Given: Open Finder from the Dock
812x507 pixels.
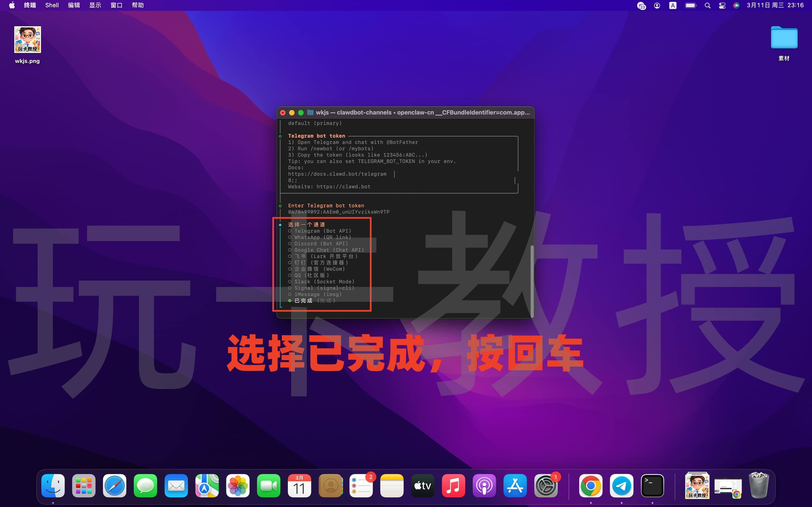Looking at the screenshot, I should click(53, 485).
